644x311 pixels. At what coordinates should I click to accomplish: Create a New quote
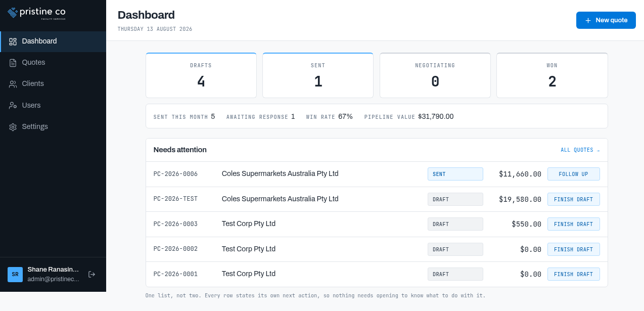(606, 20)
